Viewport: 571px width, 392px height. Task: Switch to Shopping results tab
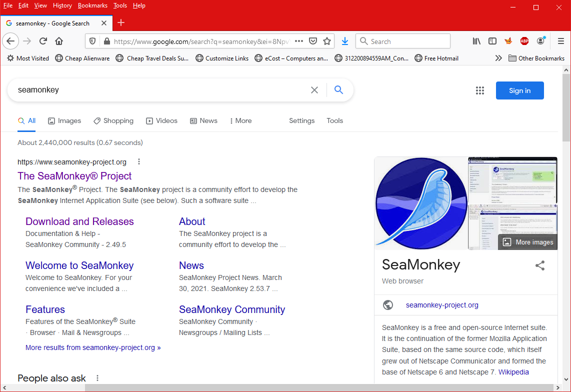tap(113, 120)
